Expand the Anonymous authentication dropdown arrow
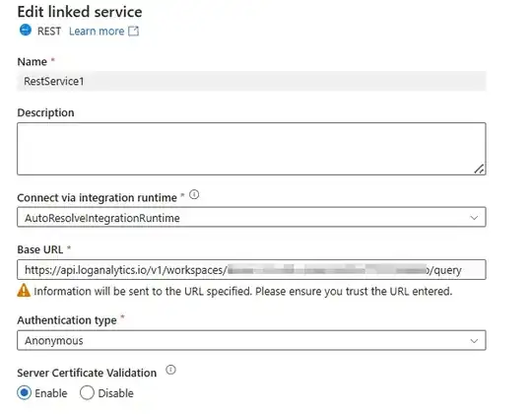The width and height of the screenshot is (532, 415). point(474,340)
